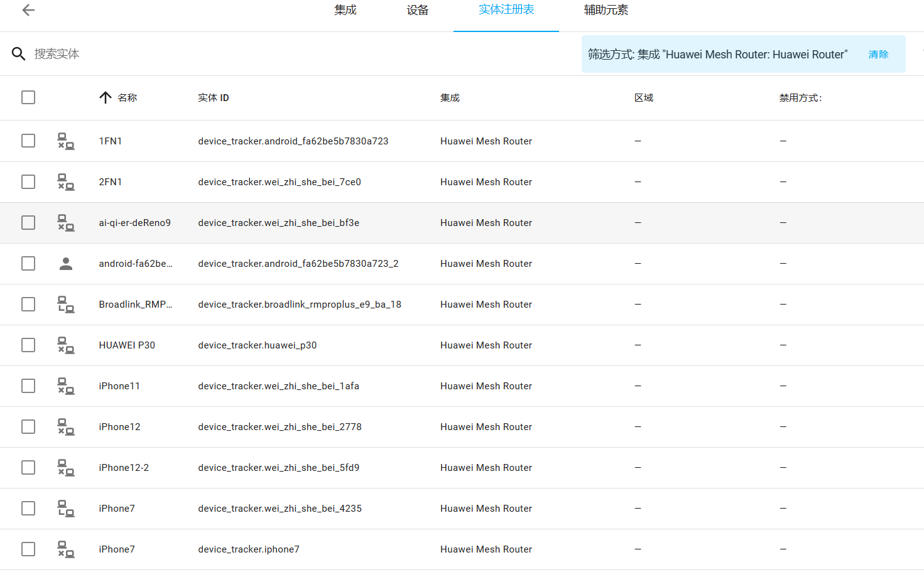The image size is (924, 572).
Task: Click the name iPhone12-2
Action: point(124,468)
